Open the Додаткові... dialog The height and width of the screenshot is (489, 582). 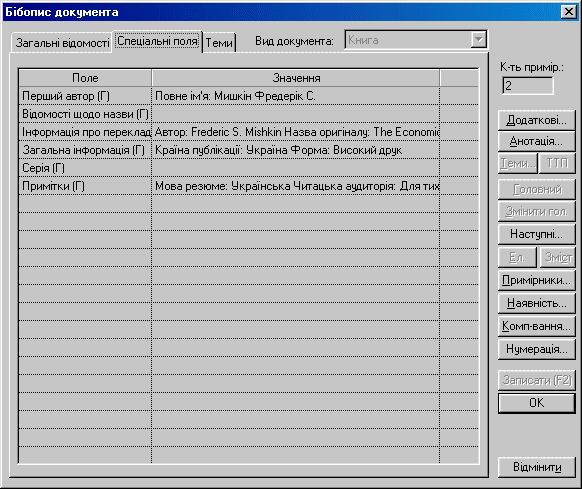pos(536,120)
